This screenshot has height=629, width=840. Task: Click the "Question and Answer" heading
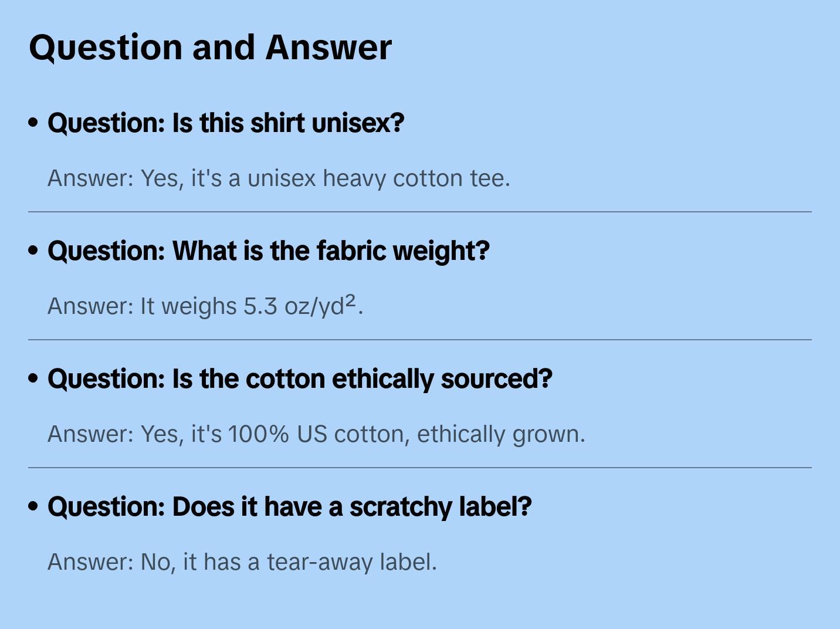tap(210, 48)
